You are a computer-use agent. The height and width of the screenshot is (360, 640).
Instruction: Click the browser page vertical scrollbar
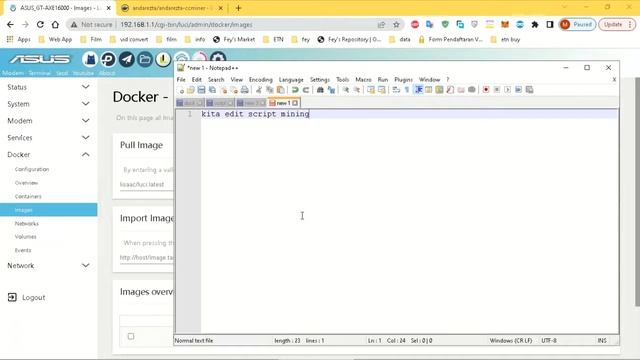click(637, 192)
